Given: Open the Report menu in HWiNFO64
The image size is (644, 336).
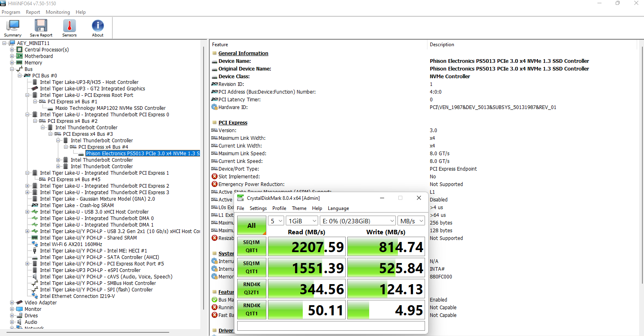Looking at the screenshot, I should pos(33,12).
